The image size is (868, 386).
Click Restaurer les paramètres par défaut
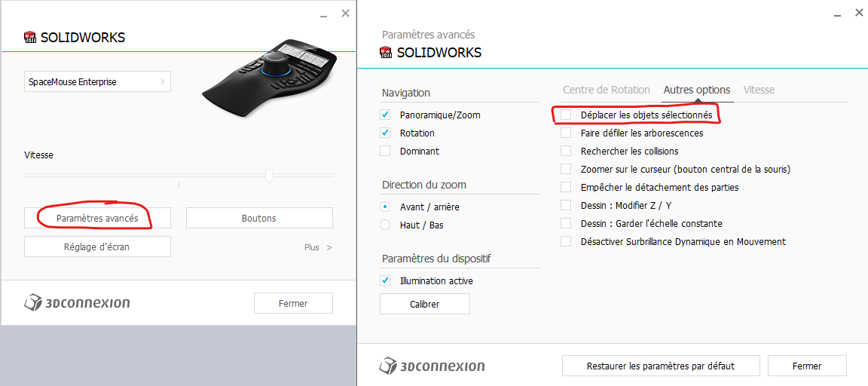point(661,366)
